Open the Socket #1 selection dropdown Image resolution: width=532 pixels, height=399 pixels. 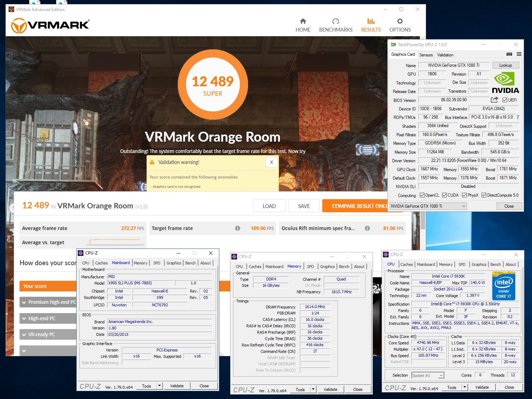[428, 375]
